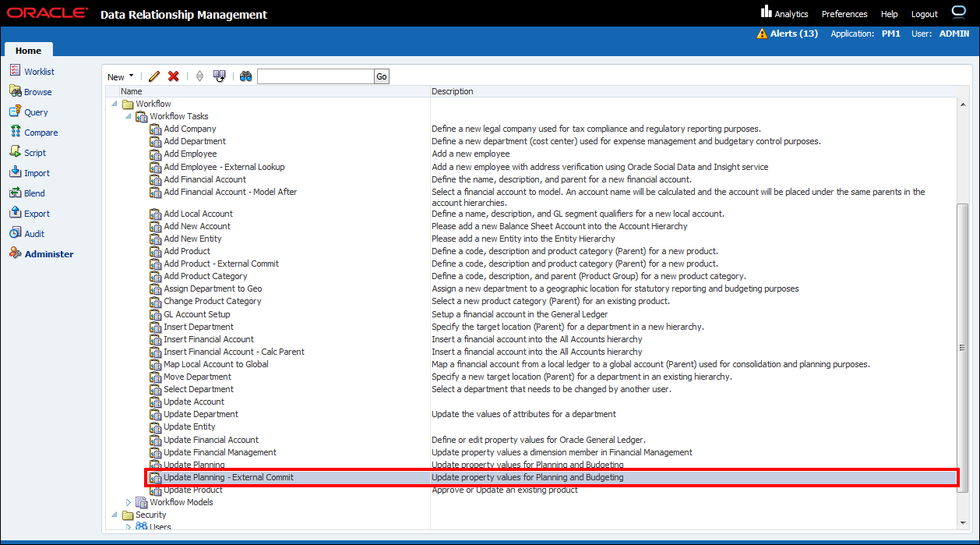The image size is (980, 545).
Task: Click the Add Company task icon
Action: click(x=156, y=129)
